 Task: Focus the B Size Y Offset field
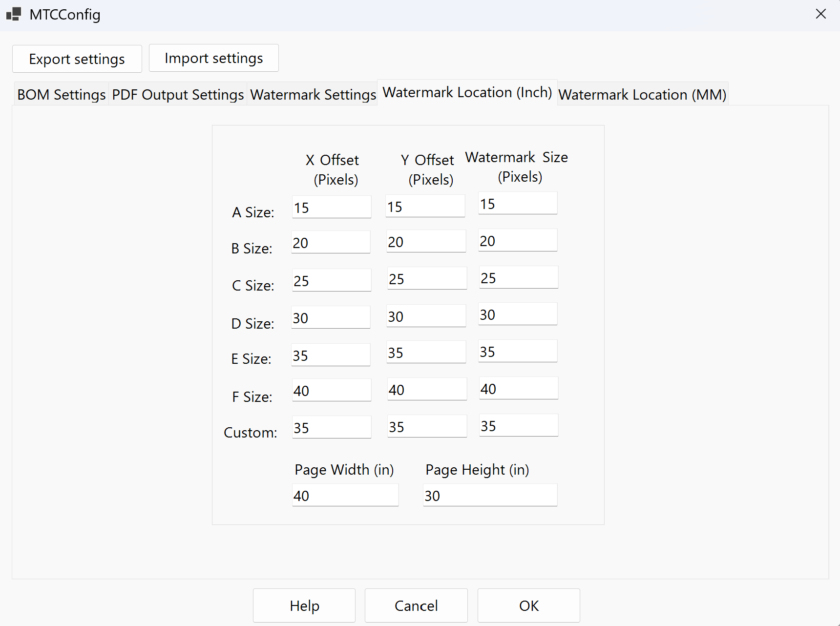tap(426, 241)
